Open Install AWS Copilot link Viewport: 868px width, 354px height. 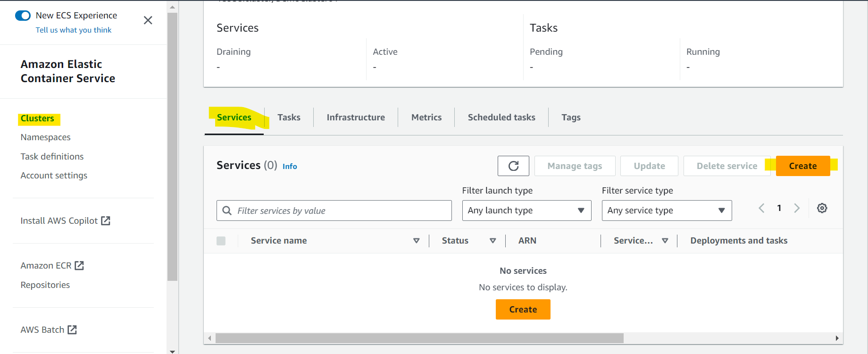pyautogui.click(x=59, y=221)
